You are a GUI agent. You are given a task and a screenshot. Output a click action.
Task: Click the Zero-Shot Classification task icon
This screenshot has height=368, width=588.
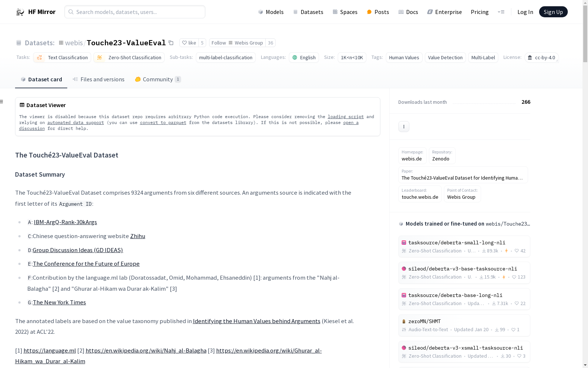pos(100,57)
